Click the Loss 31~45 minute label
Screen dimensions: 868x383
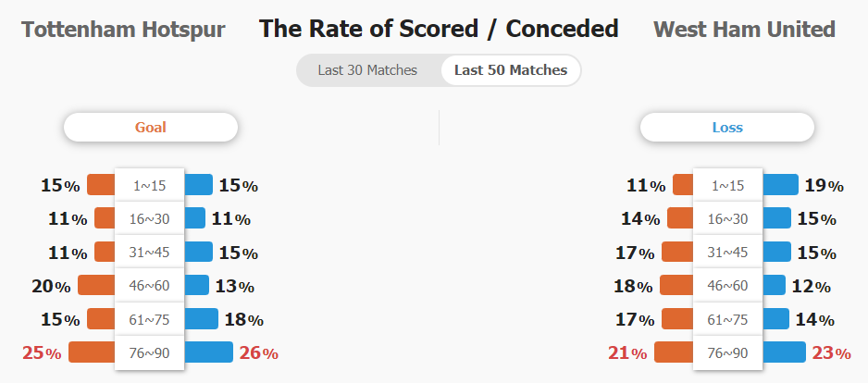point(727,253)
